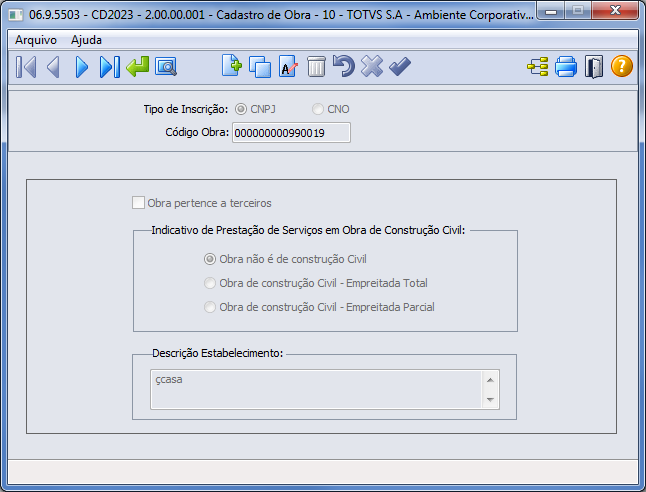Jump to the last record
646x492 pixels.
click(x=110, y=67)
